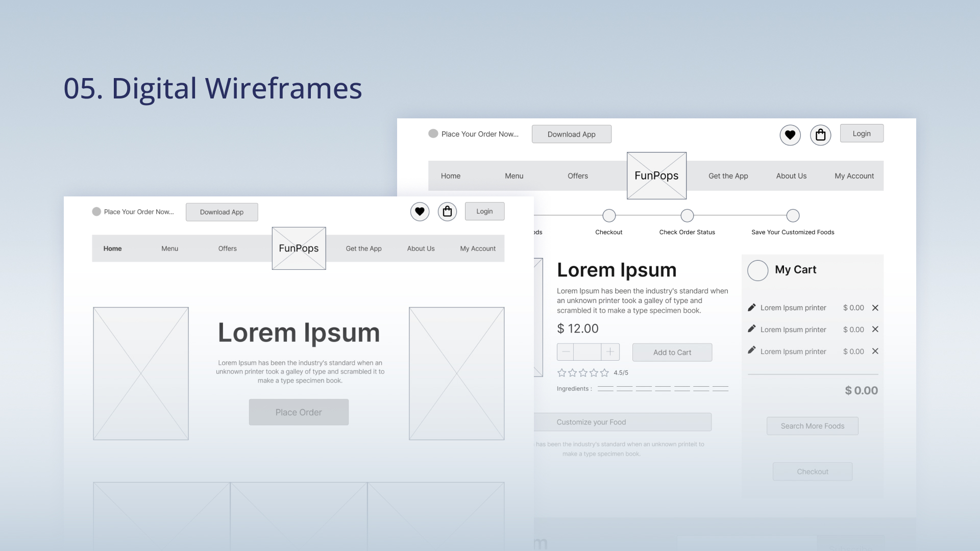The height and width of the screenshot is (551, 980).
Task: Open My Account in back wireframe nav
Action: click(x=854, y=176)
